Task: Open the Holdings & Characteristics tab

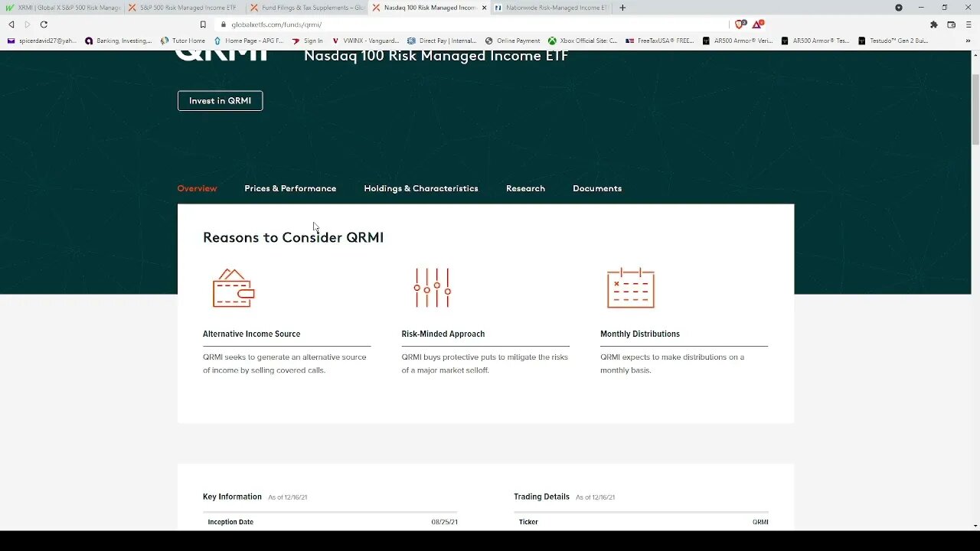Action: pos(421,188)
